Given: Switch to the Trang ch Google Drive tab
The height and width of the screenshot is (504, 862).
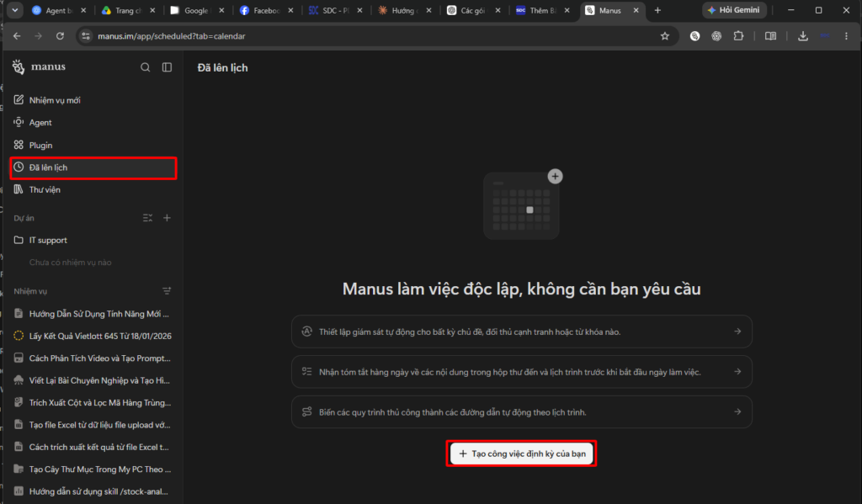Looking at the screenshot, I should pyautogui.click(x=128, y=10).
